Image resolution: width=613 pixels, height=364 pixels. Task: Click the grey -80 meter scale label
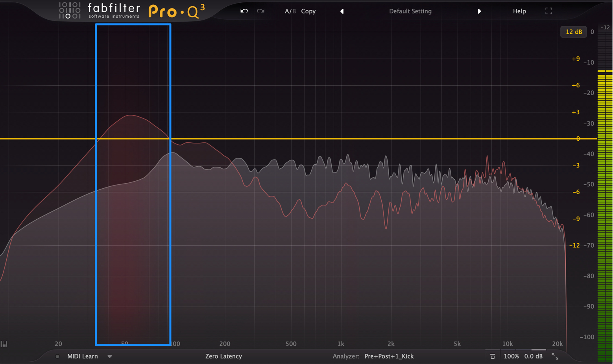[589, 276]
